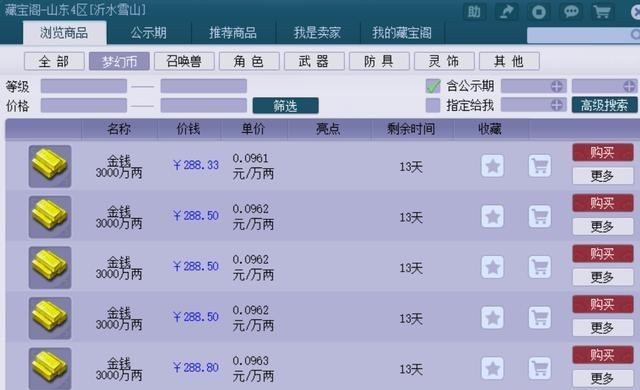Buy the ￥288.80 gold listing
Screen dimensions: 640x390
(x=603, y=355)
